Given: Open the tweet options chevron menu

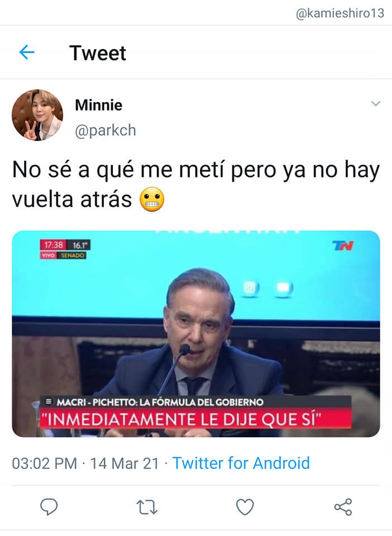Looking at the screenshot, I should 376,103.
